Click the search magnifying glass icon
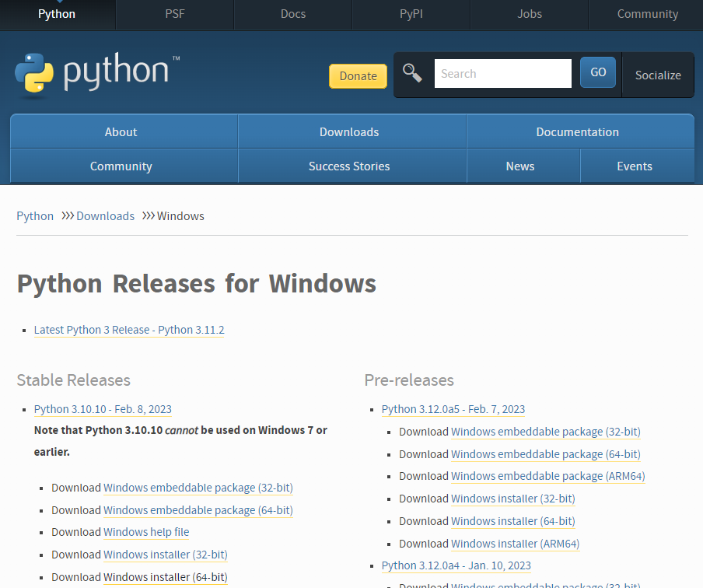703x588 pixels. 412,72
